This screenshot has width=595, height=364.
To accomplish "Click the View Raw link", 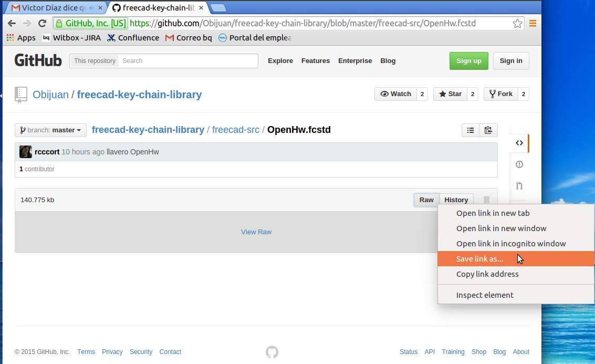I will point(256,232).
